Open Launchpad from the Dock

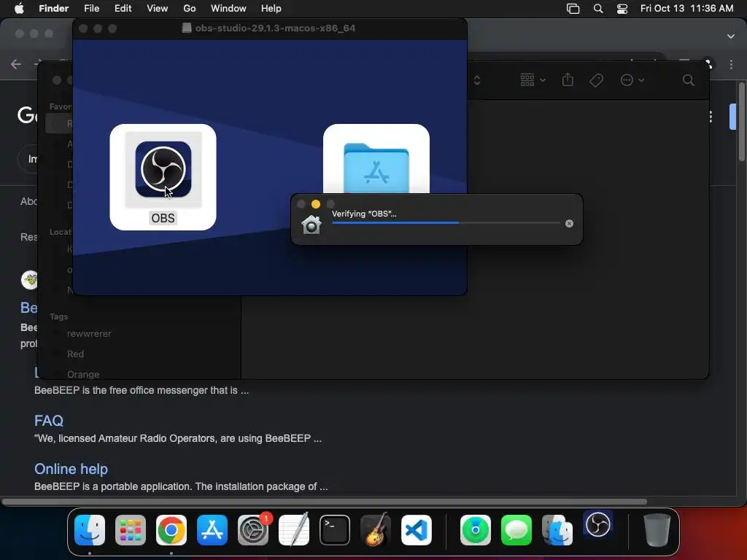(x=130, y=529)
